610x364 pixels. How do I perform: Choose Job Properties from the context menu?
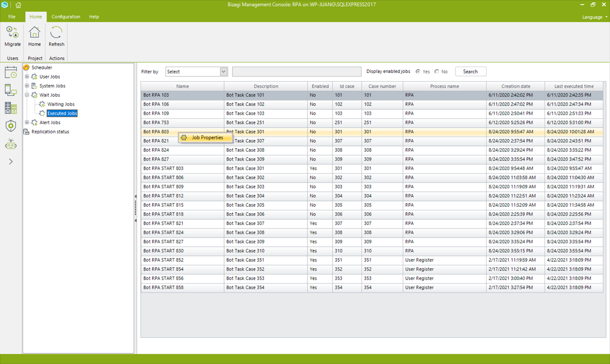coord(205,138)
